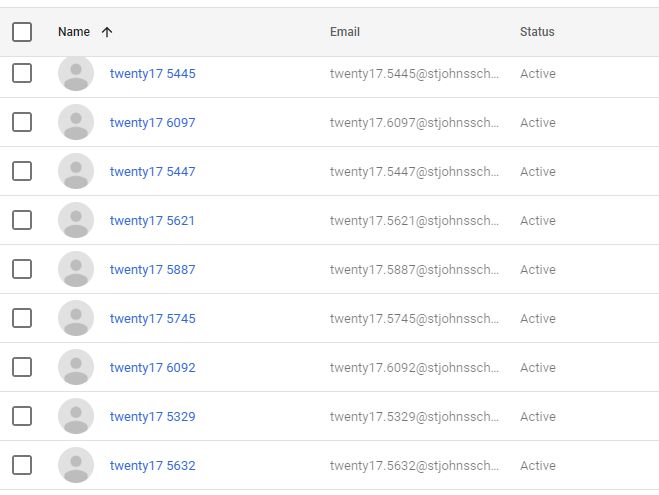Screen dimensions: 659x495
Task: Select the email twenty17.6097@stjohnssch...
Action: [x=414, y=123]
